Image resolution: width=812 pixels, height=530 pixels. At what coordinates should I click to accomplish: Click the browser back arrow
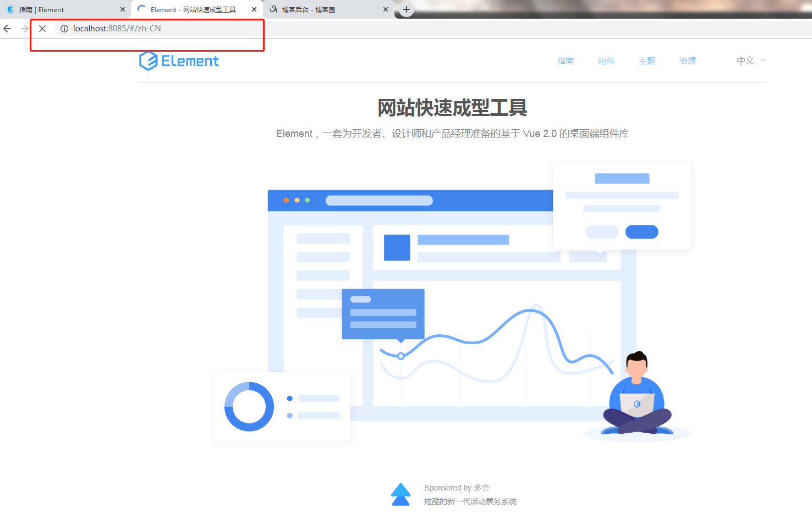tap(7, 29)
